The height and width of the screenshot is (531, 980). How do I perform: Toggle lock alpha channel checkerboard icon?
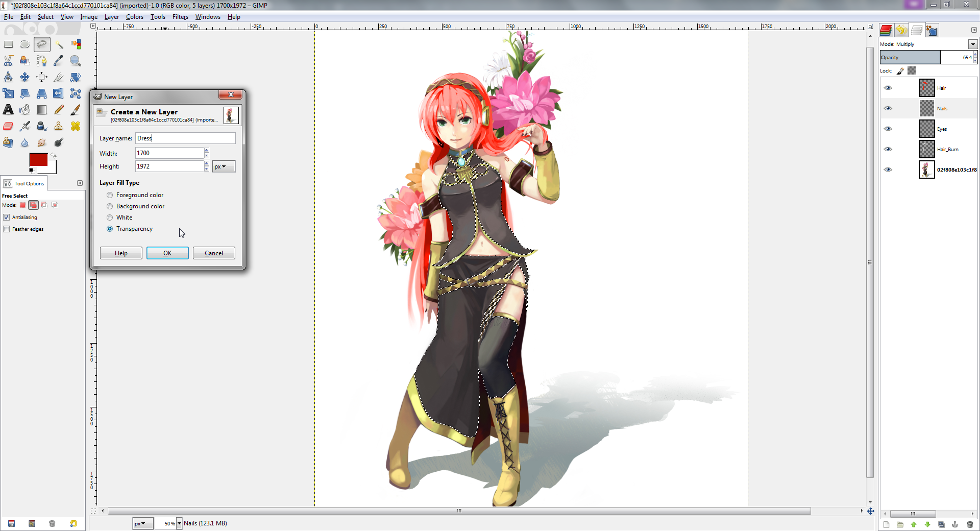coord(912,71)
